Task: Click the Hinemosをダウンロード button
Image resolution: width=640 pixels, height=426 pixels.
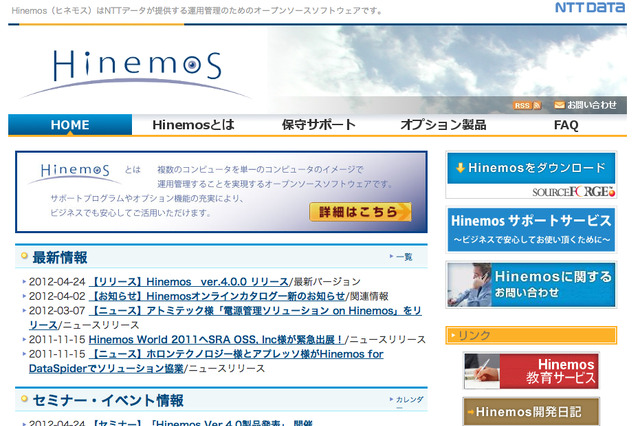Action: 531,168
